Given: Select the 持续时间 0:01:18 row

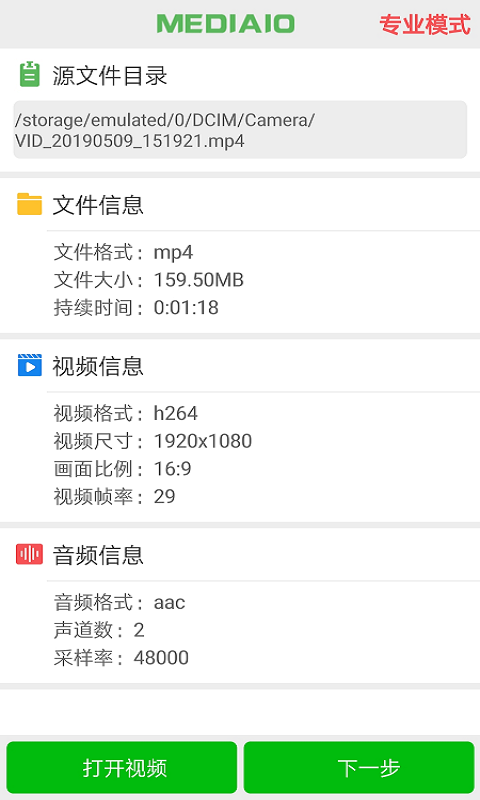Looking at the screenshot, I should (136, 307).
